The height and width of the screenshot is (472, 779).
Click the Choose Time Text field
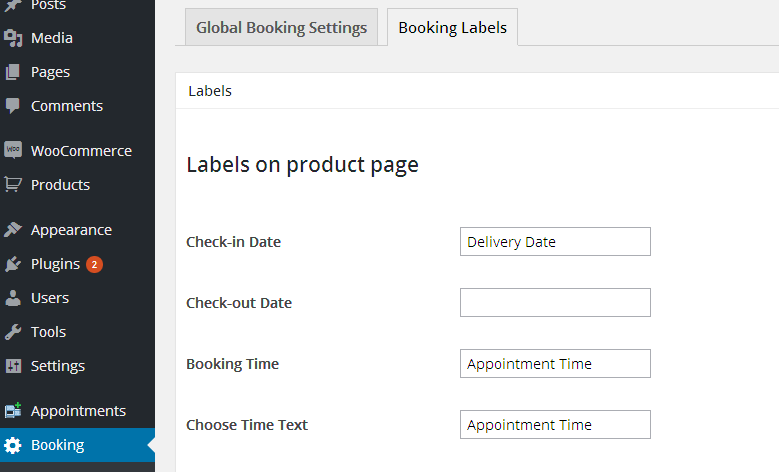coord(555,425)
